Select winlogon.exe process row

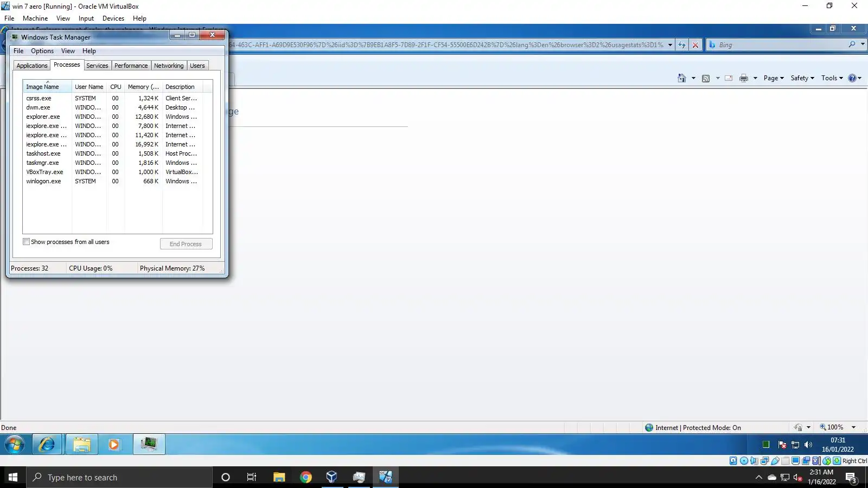tap(113, 181)
